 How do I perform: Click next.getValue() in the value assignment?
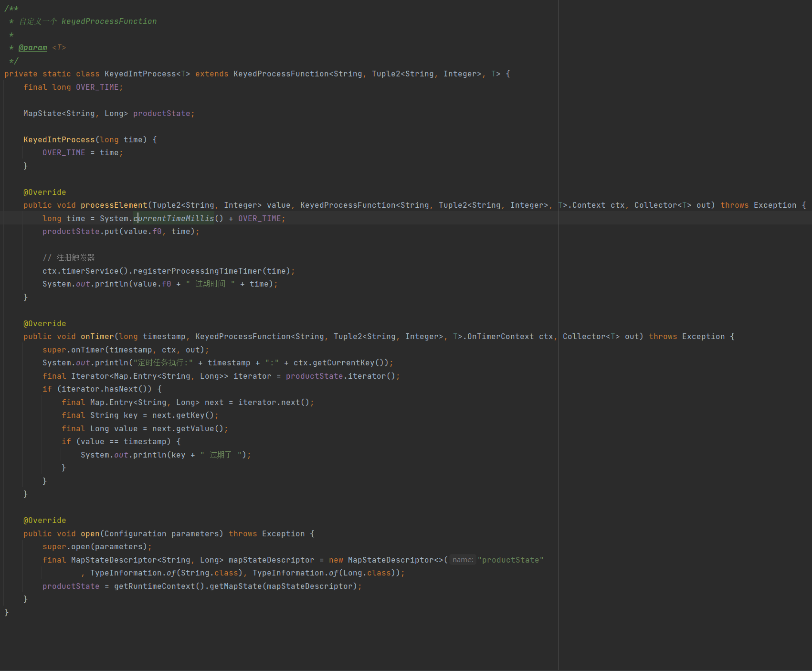tap(188, 429)
